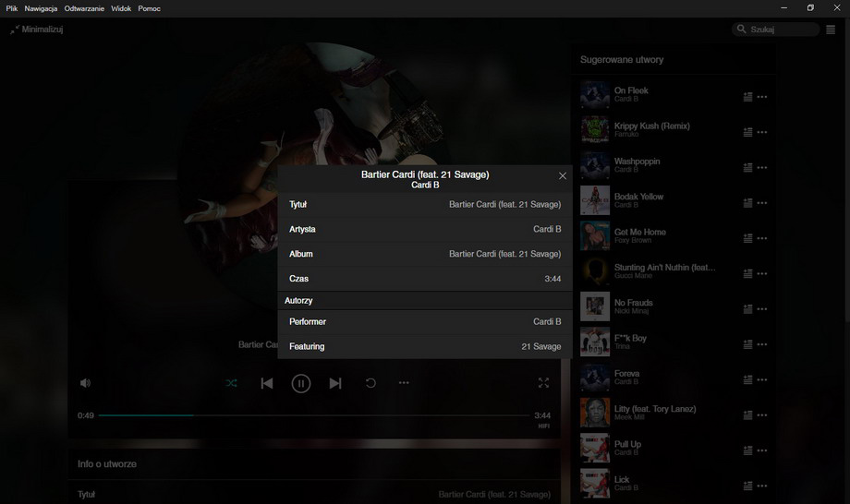This screenshot has height=504, width=850.
Task: Click the Get Me Home album thumbnail
Action: point(594,236)
